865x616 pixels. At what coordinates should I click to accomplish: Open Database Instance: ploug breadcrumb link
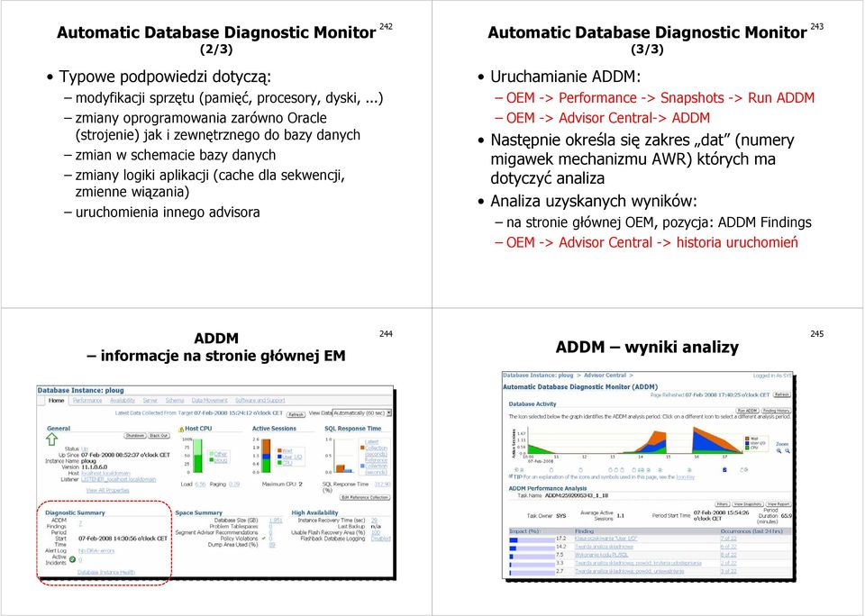tap(539, 375)
